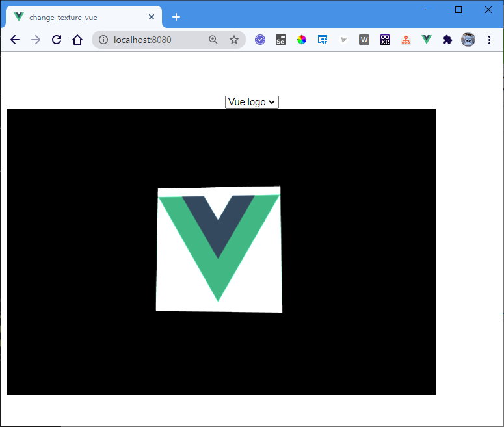504x427 pixels.
Task: Open the zoom magnifier in address bar
Action: click(213, 40)
